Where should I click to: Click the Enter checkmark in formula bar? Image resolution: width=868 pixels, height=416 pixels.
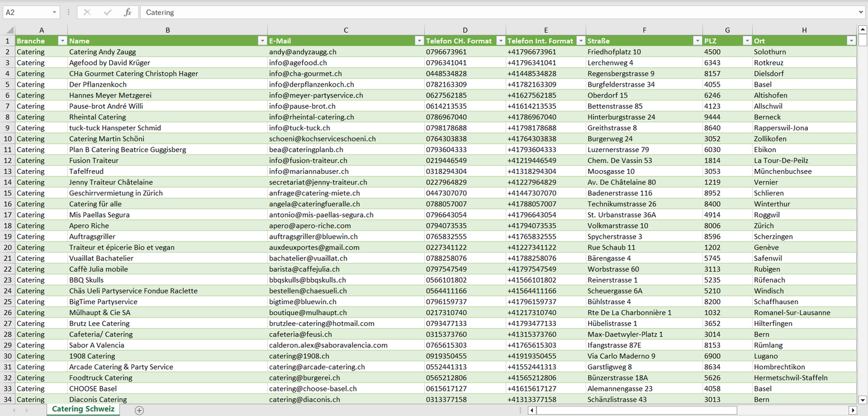point(108,12)
